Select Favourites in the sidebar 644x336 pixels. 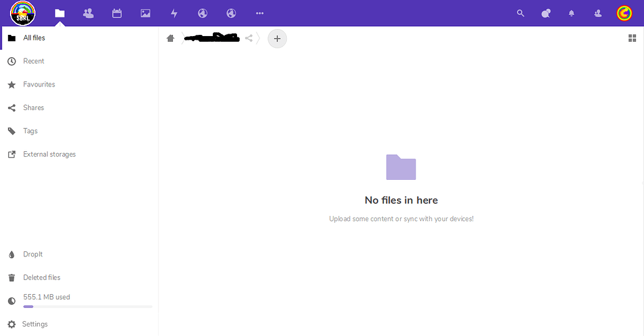tap(39, 85)
